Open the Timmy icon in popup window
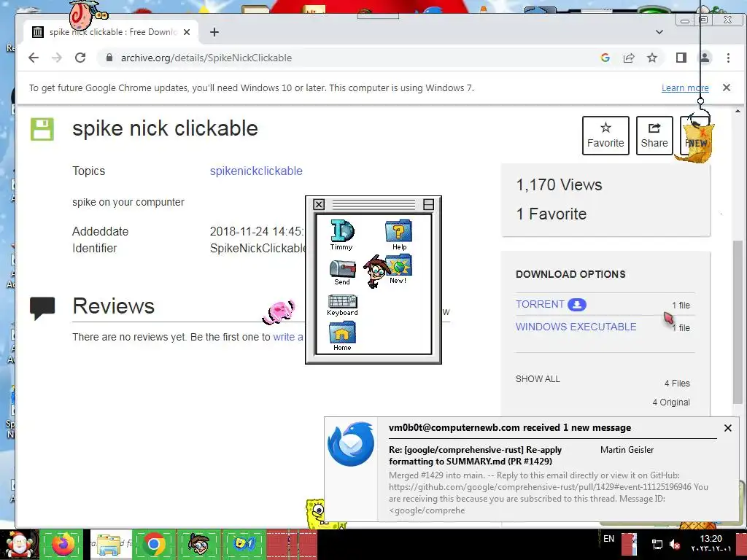Screen dimensions: 747x560 pos(341,234)
